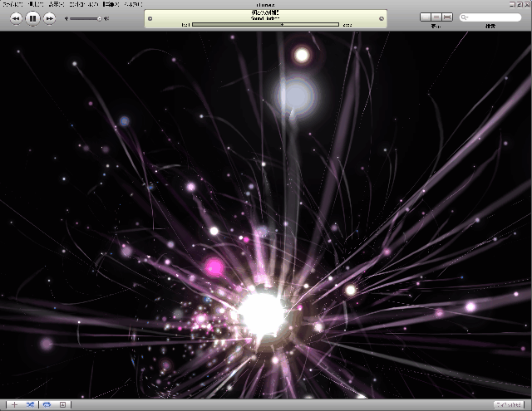Click the diamond playhead on the progress bar
Viewport: 532px width, 411px height.
coord(282,24)
